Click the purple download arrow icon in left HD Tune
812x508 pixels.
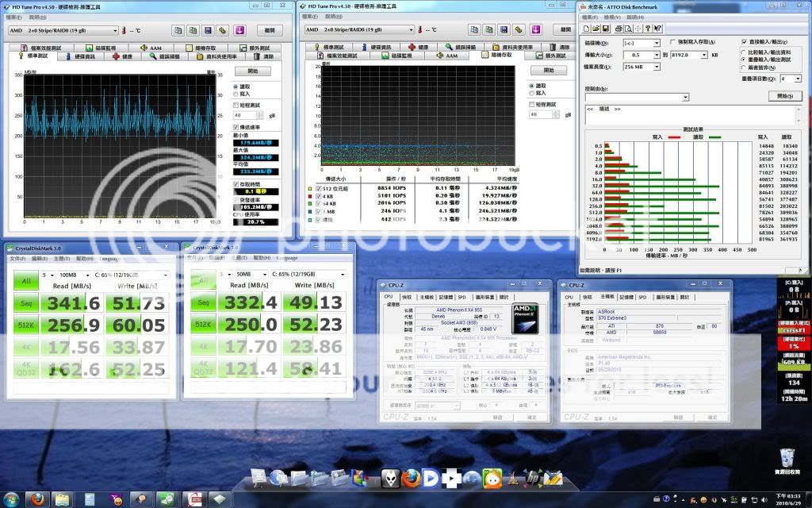click(x=241, y=30)
